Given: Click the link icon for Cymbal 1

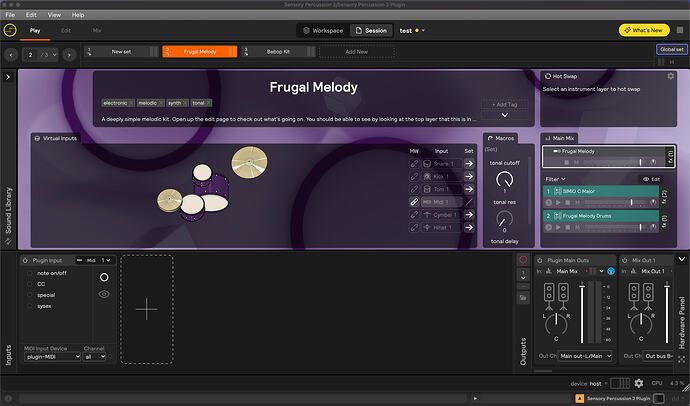Looking at the screenshot, I should pyautogui.click(x=414, y=215).
